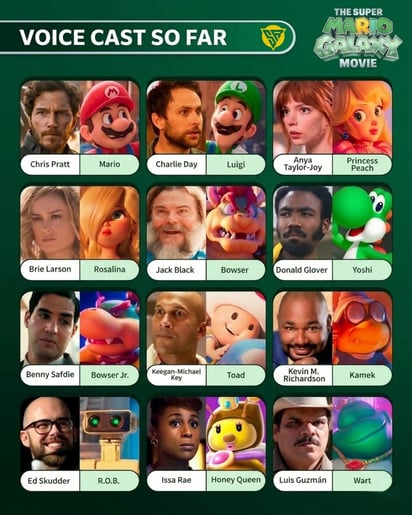Open the Toad character picture
Viewport: 412px width, 515px height.
coord(236,328)
